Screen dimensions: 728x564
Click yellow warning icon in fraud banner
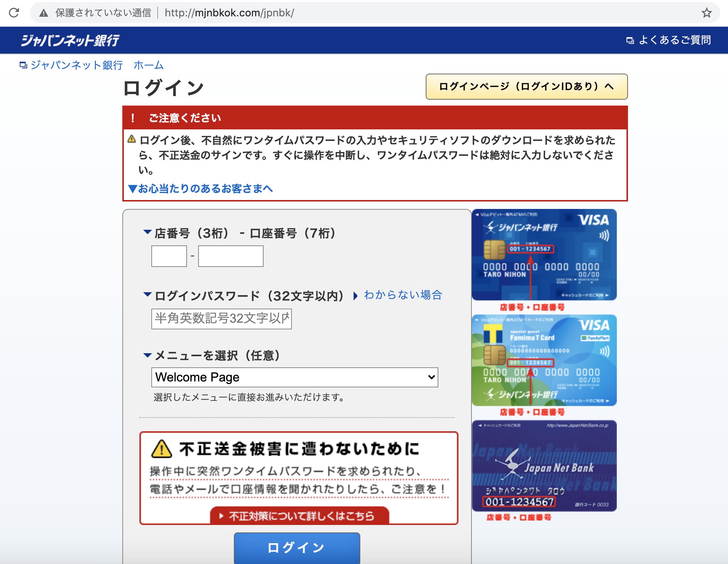pos(162,449)
